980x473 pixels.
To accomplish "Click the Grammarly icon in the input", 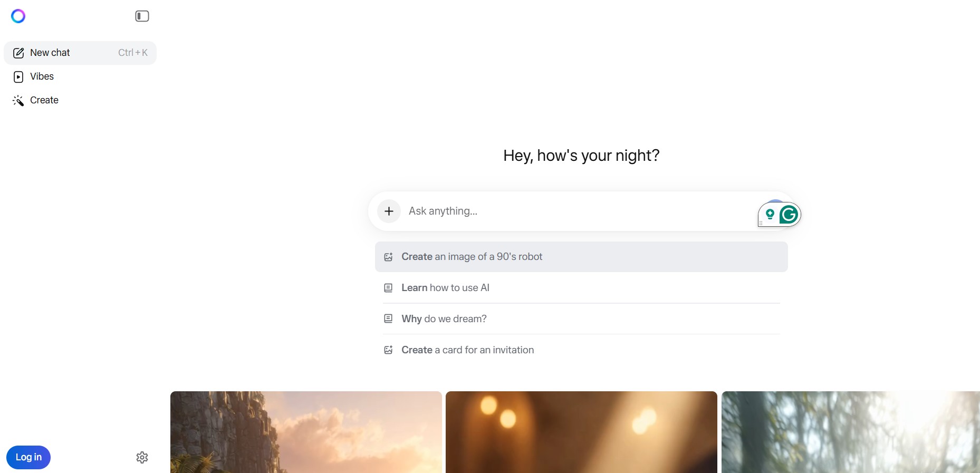I will 789,215.
